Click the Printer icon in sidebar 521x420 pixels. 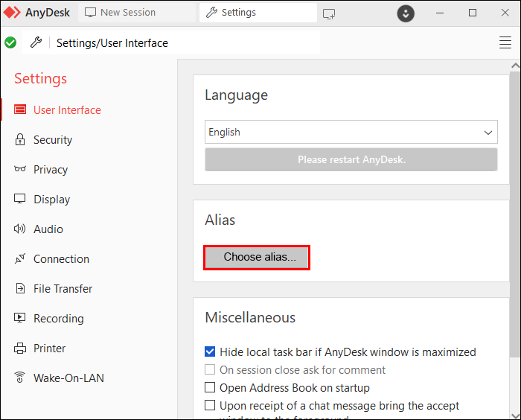point(20,349)
